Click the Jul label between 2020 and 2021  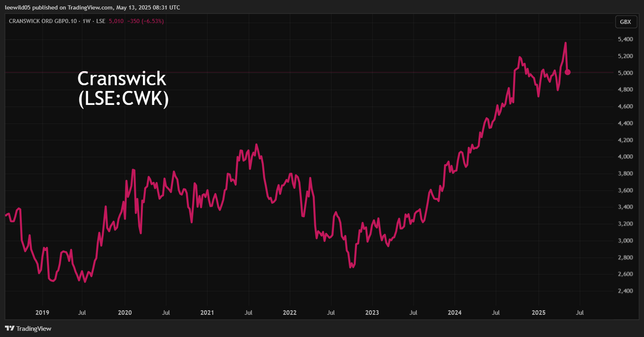point(166,312)
